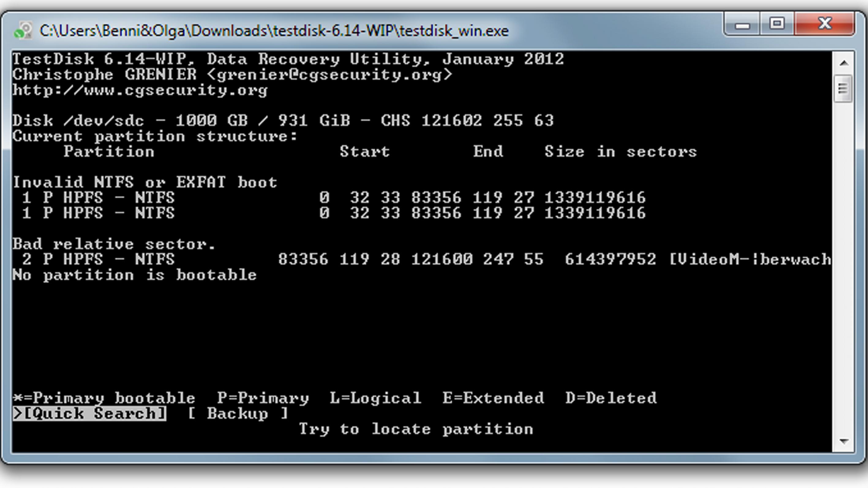Click the scrollbar down arrow
868x488 pixels.
tap(844, 441)
